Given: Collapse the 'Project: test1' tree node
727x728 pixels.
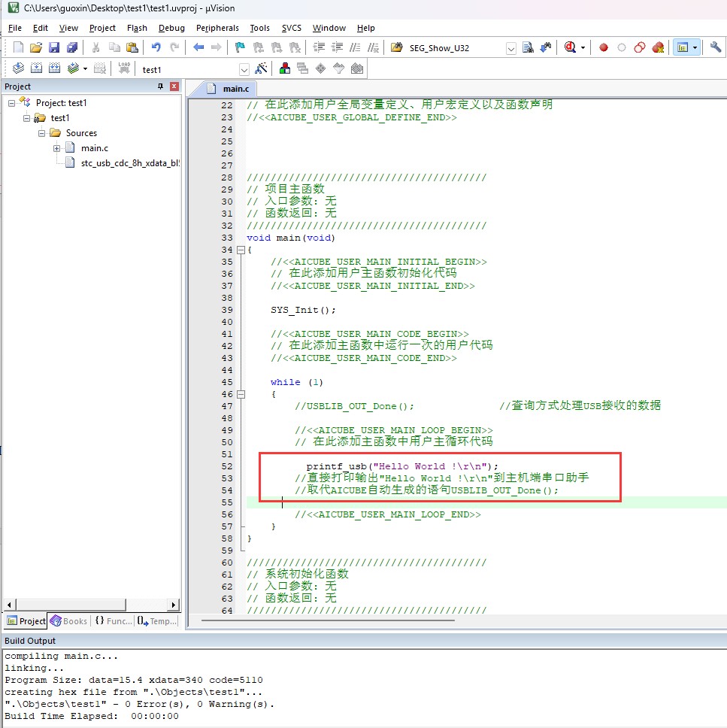Looking at the screenshot, I should pyautogui.click(x=11, y=103).
